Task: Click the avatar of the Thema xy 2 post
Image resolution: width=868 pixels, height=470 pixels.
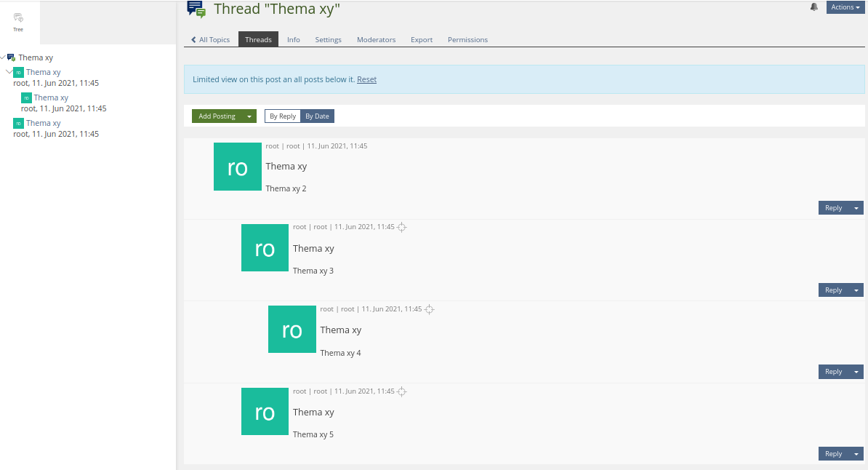Action: 238,167
